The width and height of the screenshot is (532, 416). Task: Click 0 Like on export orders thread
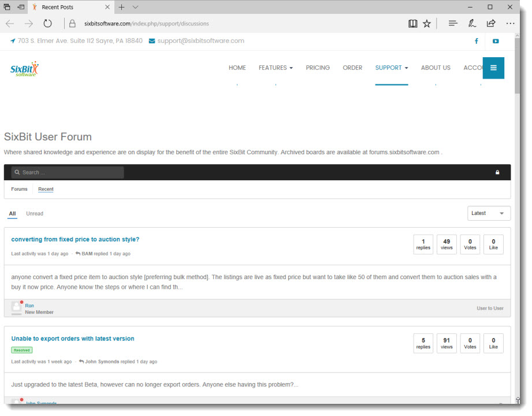(x=493, y=343)
